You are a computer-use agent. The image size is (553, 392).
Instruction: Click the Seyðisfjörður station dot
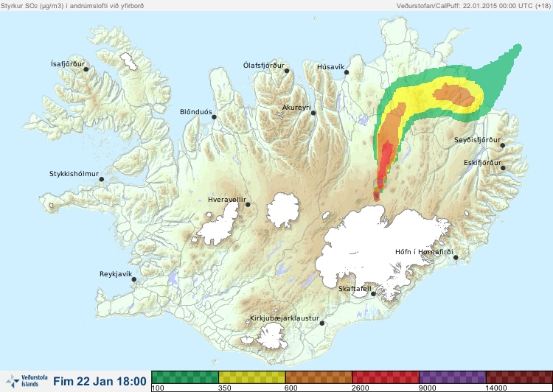pyautogui.click(x=503, y=145)
